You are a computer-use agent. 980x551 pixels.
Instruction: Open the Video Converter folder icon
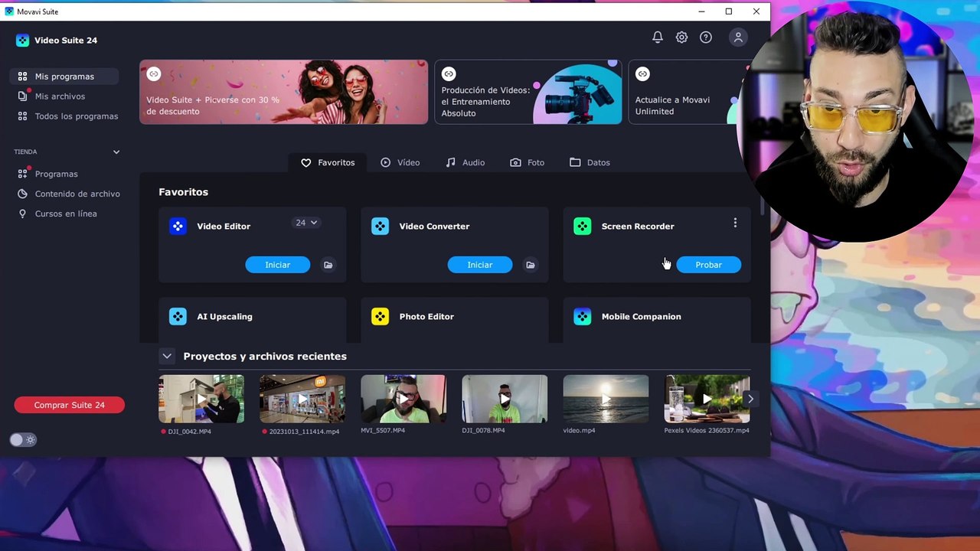click(530, 265)
